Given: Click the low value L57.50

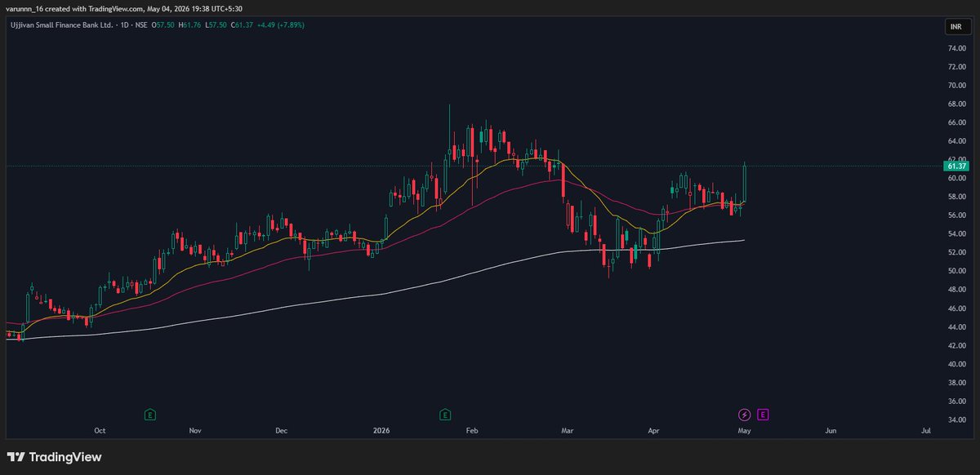Looking at the screenshot, I should coord(216,26).
